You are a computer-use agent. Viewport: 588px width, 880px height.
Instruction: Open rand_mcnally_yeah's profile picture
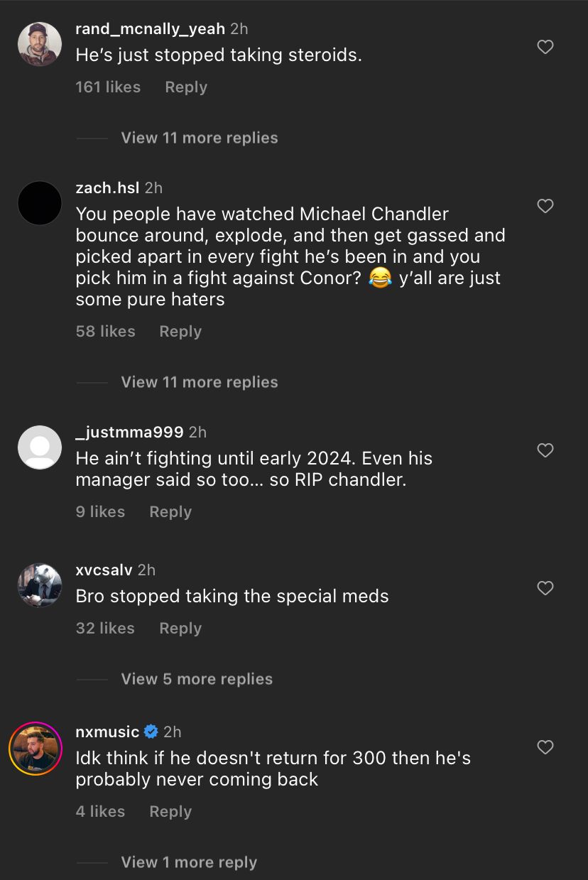tap(39, 44)
